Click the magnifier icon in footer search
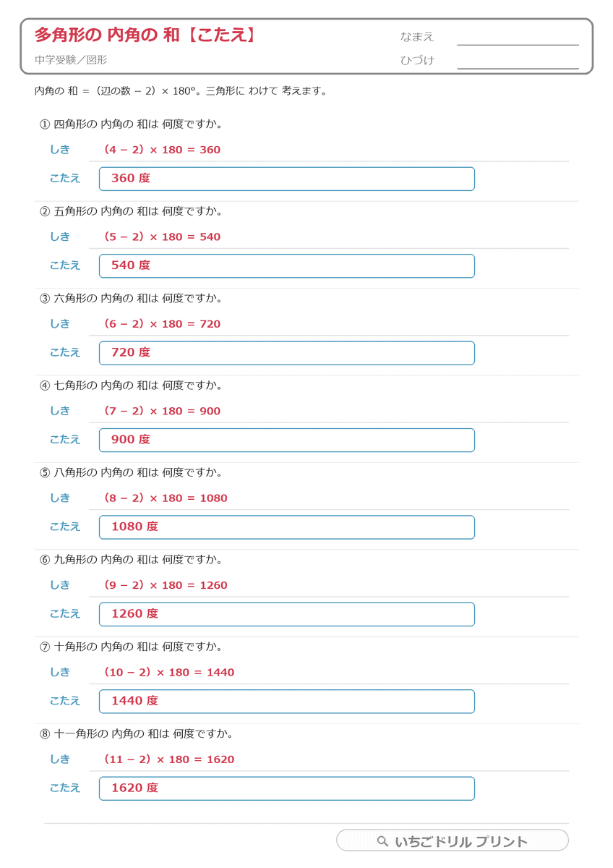Image resolution: width=613 pixels, height=868 pixels. [383, 841]
